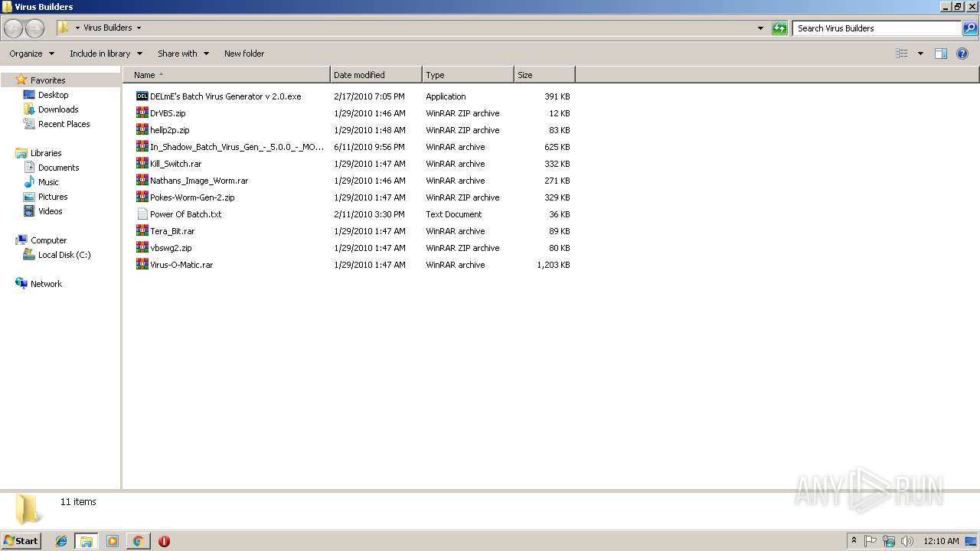Screen dimensions: 980x551
Task: Select the Pokes-Worm-Gen-2.zip archive icon
Action: pos(142,197)
